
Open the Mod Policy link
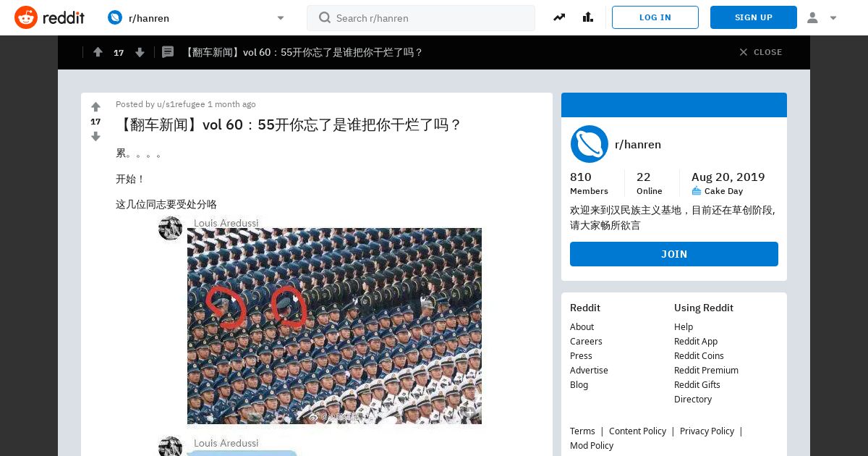[x=592, y=445]
